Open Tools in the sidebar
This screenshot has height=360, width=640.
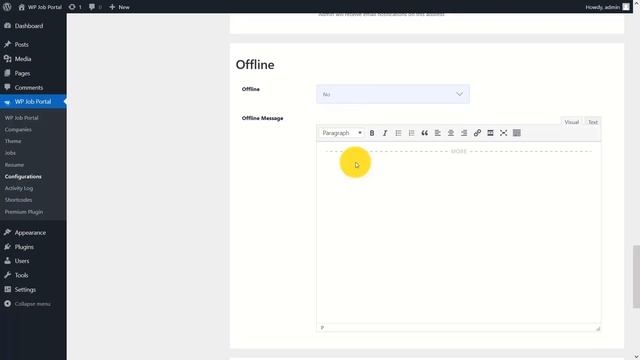pos(33,275)
